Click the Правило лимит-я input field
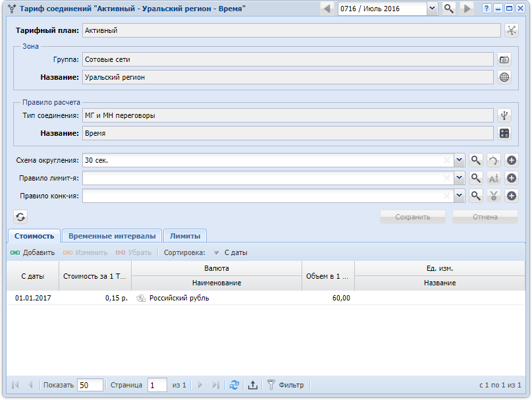The height and width of the screenshot is (400, 532). pos(268,178)
